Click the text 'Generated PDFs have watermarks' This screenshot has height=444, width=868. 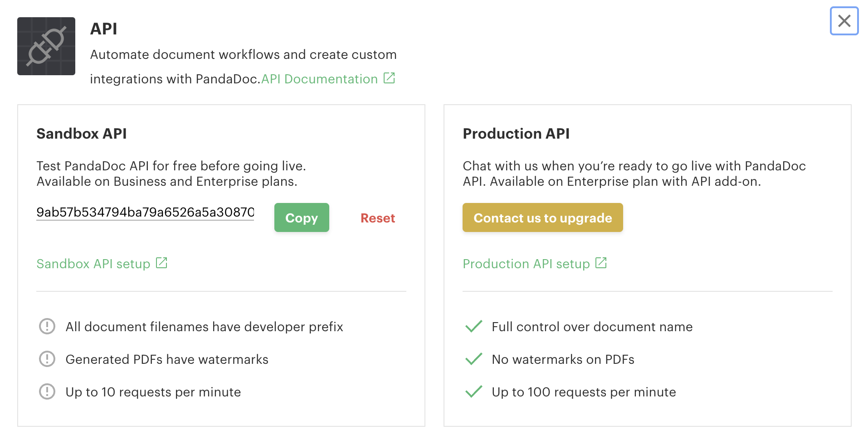click(167, 359)
